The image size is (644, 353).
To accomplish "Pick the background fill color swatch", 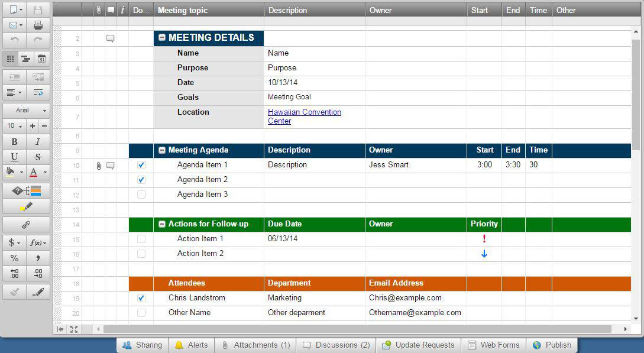I will tap(10, 173).
